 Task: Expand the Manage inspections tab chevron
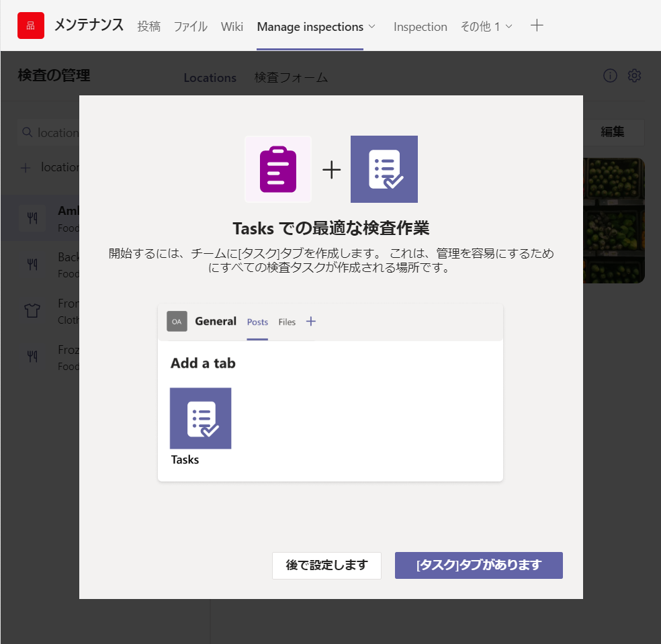[x=372, y=26]
